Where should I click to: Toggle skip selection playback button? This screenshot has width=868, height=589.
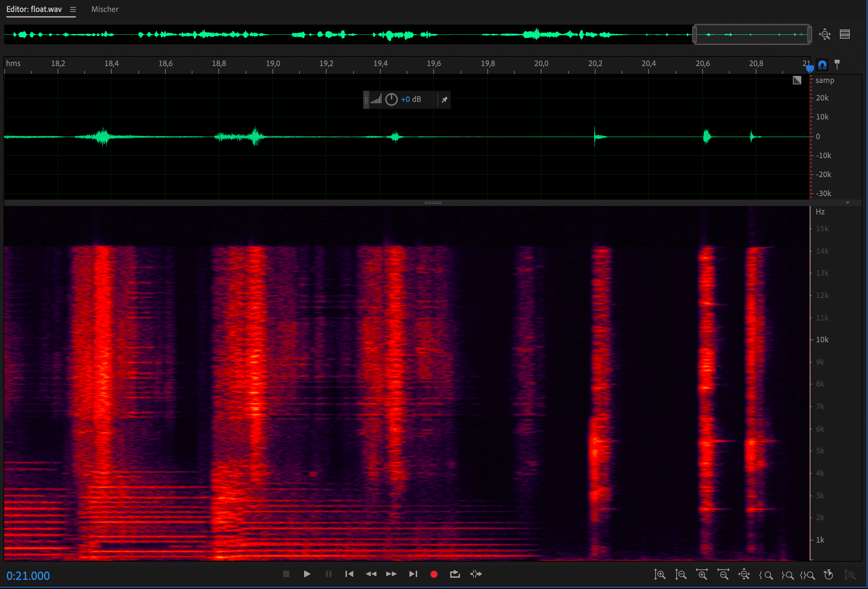(476, 574)
